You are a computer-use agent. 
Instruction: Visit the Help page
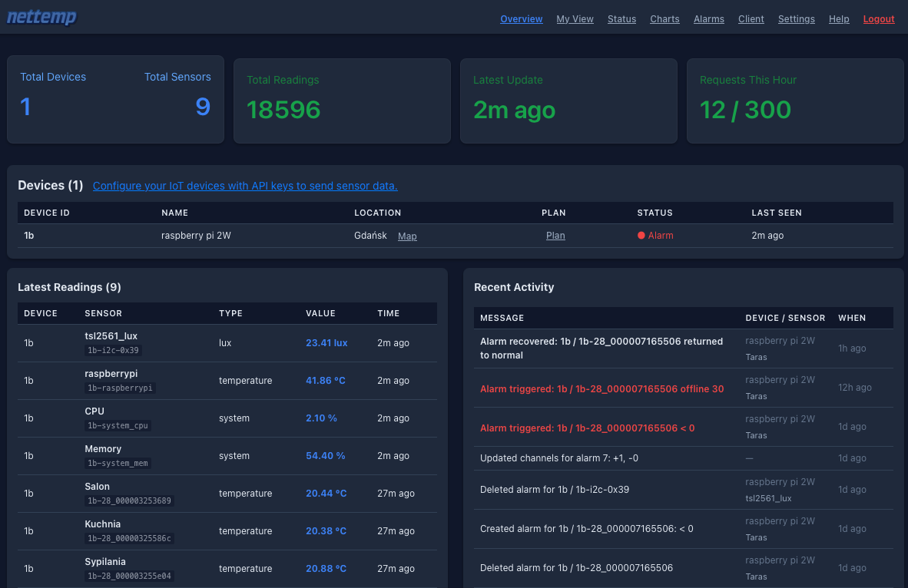pyautogui.click(x=839, y=18)
